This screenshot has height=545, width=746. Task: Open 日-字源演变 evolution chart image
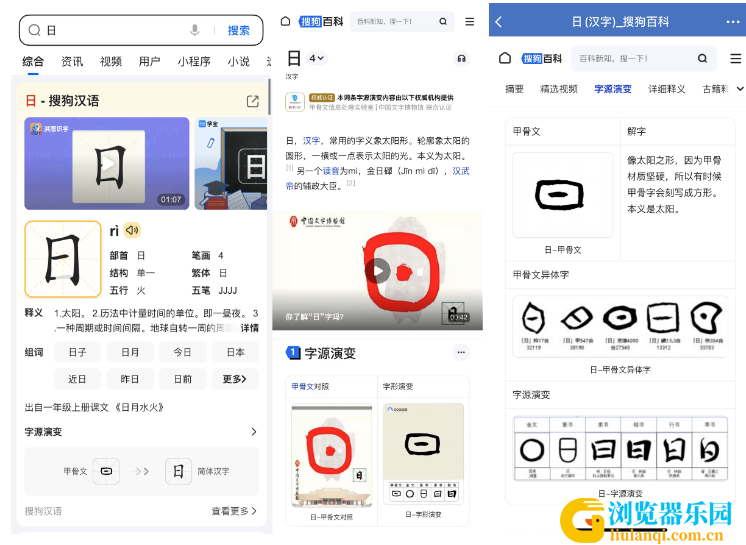pos(620,448)
